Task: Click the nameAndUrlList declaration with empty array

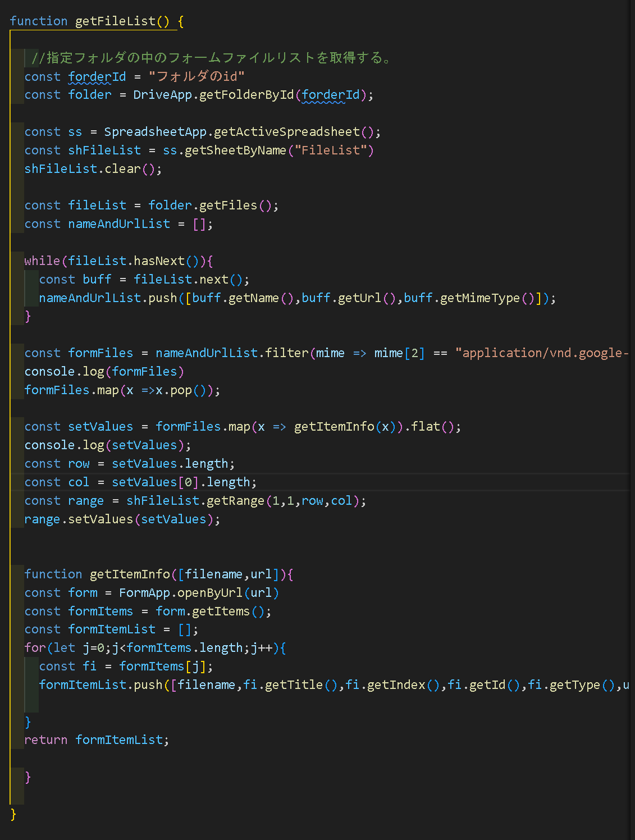Action: pyautogui.click(x=118, y=224)
